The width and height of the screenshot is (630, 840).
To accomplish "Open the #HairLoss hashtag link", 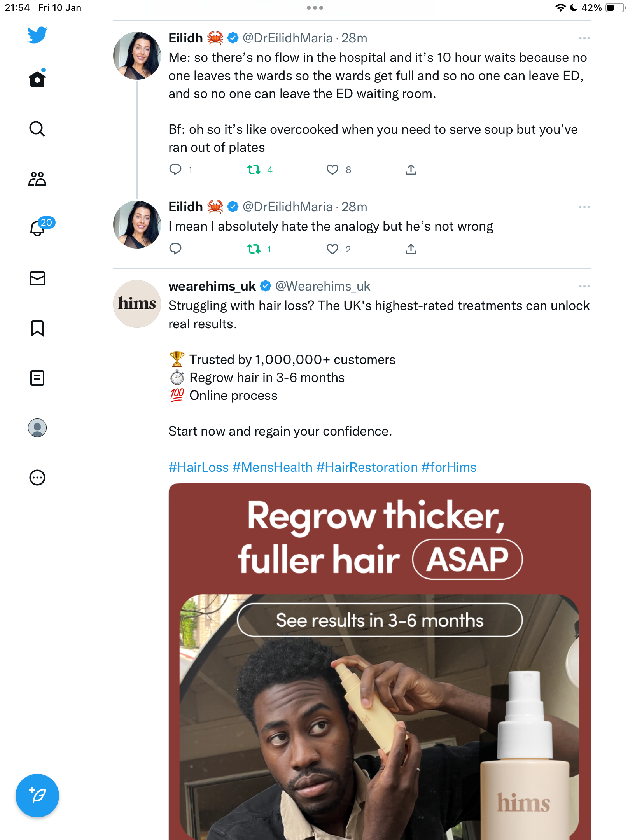I will (199, 467).
